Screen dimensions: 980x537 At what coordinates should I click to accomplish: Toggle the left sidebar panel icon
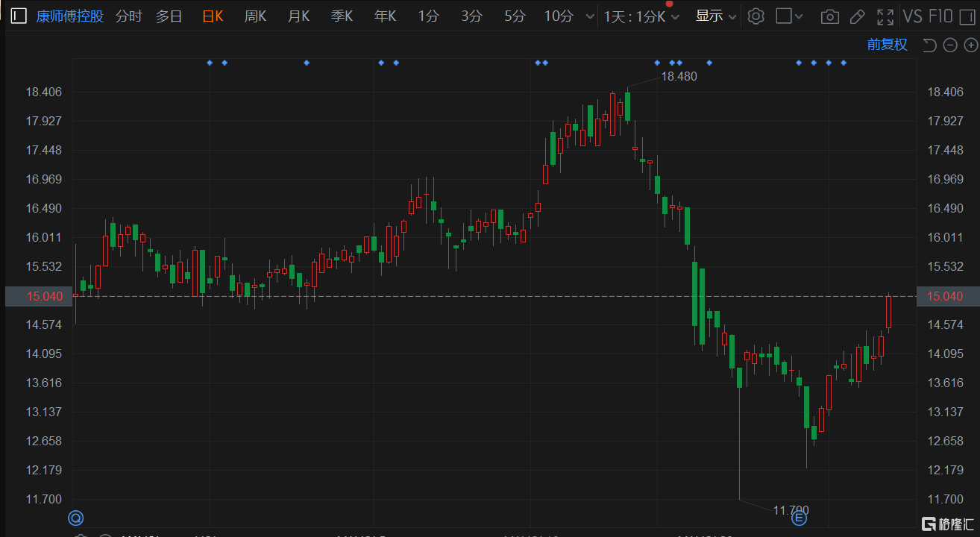point(19,16)
